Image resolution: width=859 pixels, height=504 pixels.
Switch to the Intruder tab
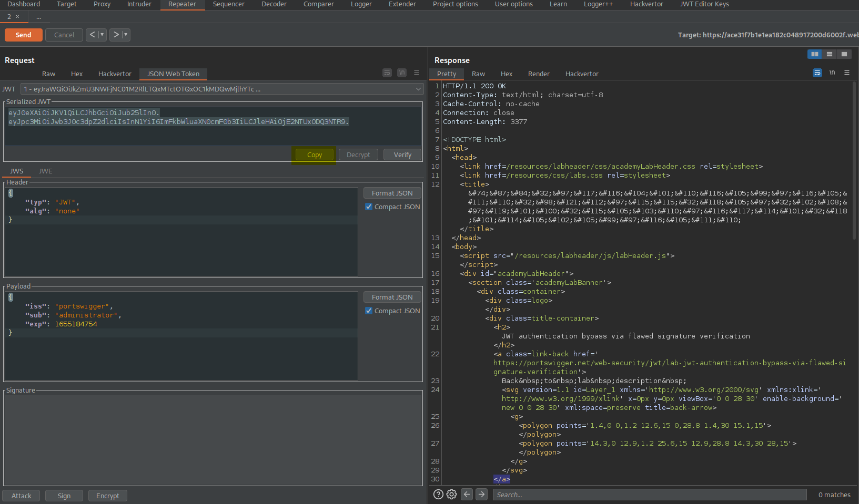click(x=139, y=4)
